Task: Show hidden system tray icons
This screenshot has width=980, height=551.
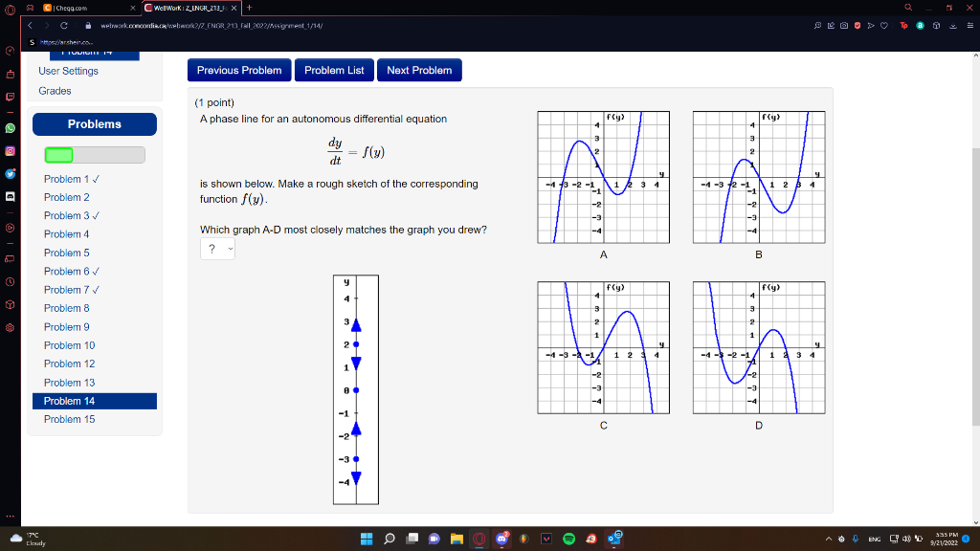Action: click(x=829, y=539)
